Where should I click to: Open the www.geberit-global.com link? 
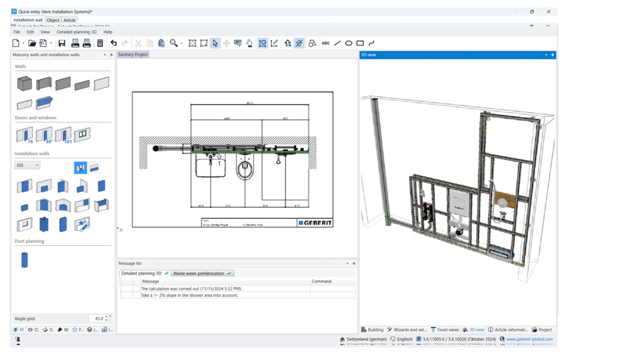click(530, 339)
